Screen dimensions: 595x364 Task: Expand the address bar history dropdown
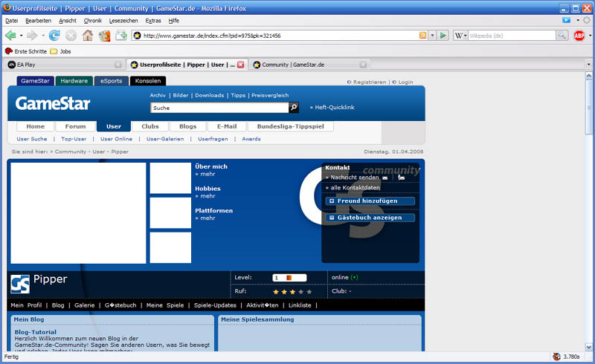coord(432,36)
